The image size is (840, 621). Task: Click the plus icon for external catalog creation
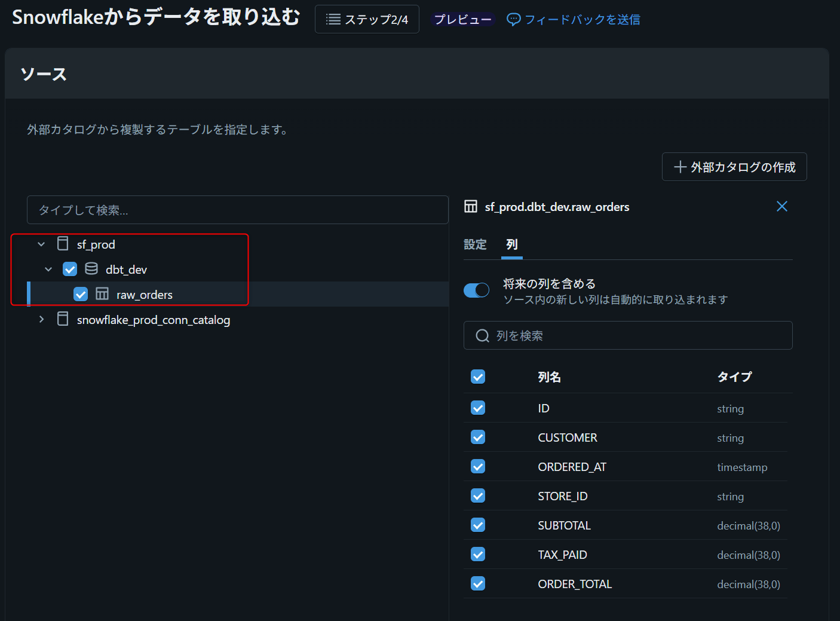tap(680, 167)
